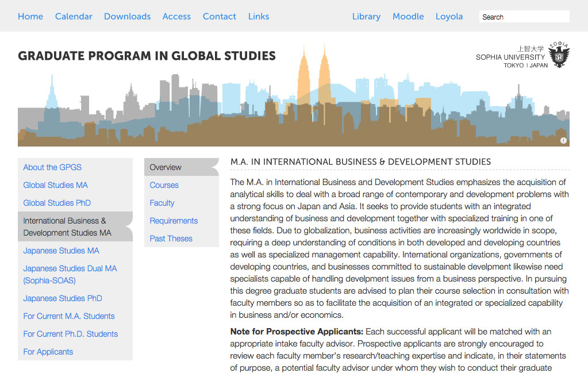Click For Applicants in sidebar
Viewport: 588px width, 377px height.
[48, 352]
